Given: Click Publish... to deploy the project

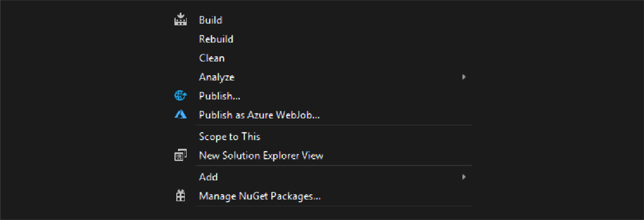Looking at the screenshot, I should 219,96.
